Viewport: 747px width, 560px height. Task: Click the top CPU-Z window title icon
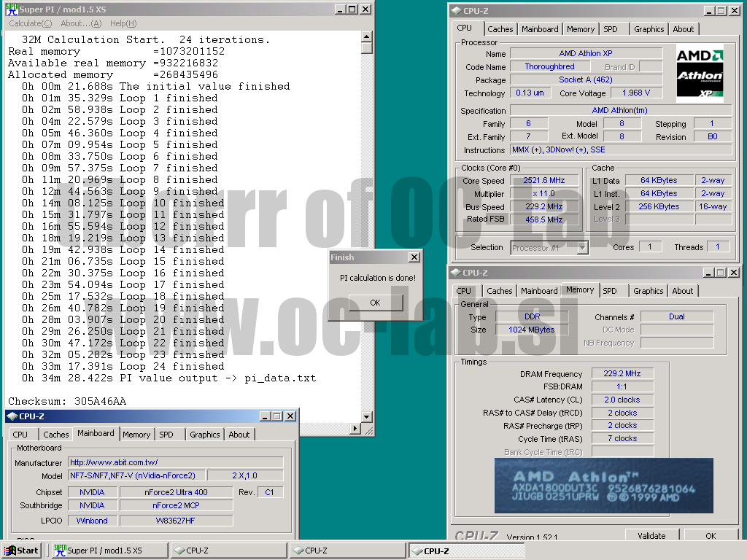click(x=457, y=10)
